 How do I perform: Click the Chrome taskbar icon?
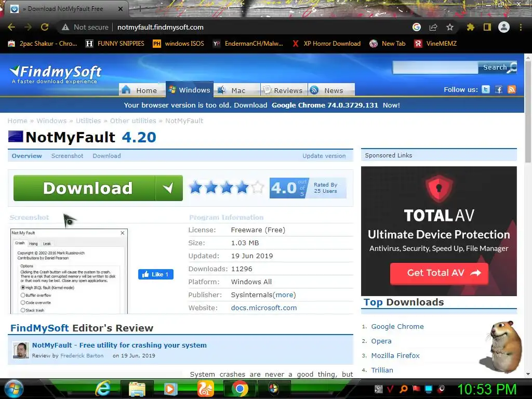240,389
